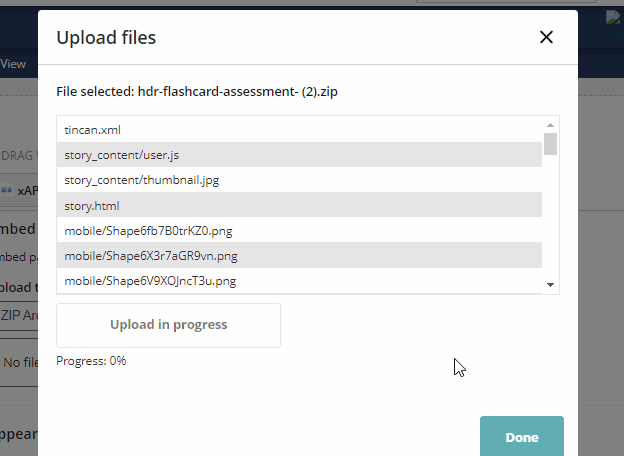The height and width of the screenshot is (456, 624).
Task: Click the Upload in progress button
Action: click(168, 325)
